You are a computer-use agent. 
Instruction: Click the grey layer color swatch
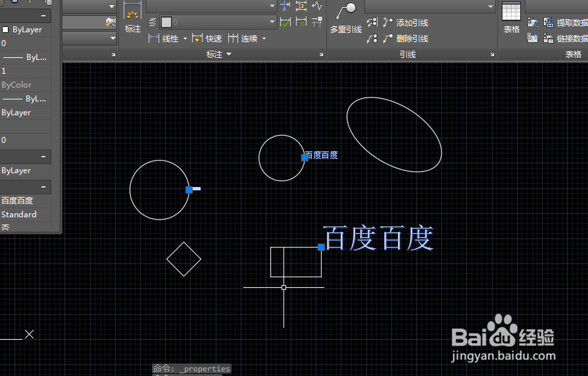pos(166,22)
